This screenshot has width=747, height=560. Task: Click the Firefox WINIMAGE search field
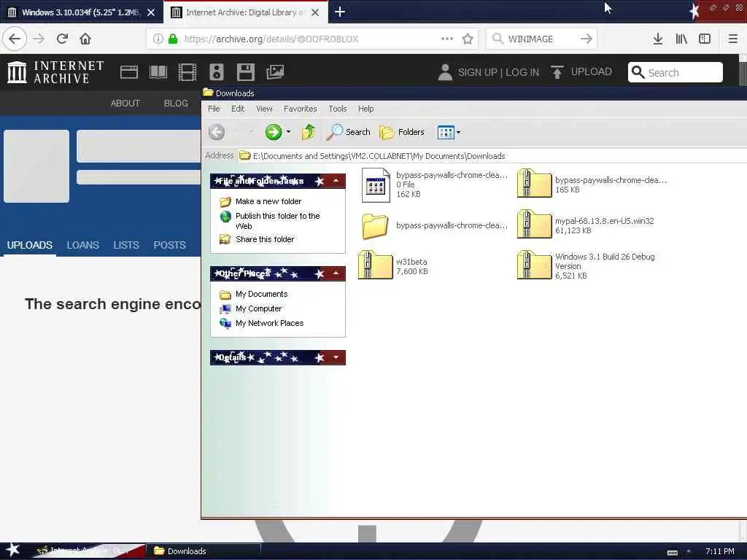click(541, 39)
